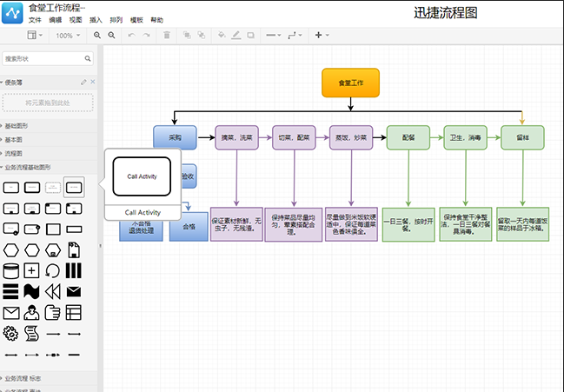The width and height of the screenshot is (564, 392).
Task: Click the fill color bucket icon
Action: point(222,36)
